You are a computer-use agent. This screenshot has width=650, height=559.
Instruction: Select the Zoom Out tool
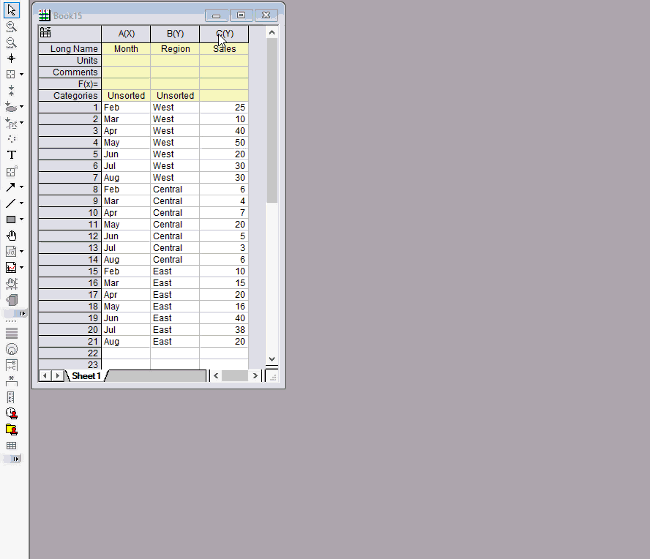[x=11, y=42]
